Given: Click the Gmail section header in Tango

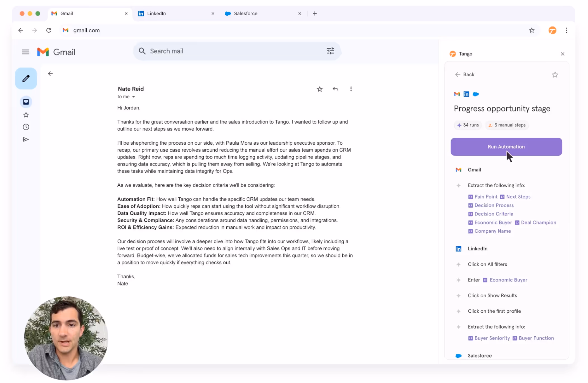Looking at the screenshot, I should 474,170.
